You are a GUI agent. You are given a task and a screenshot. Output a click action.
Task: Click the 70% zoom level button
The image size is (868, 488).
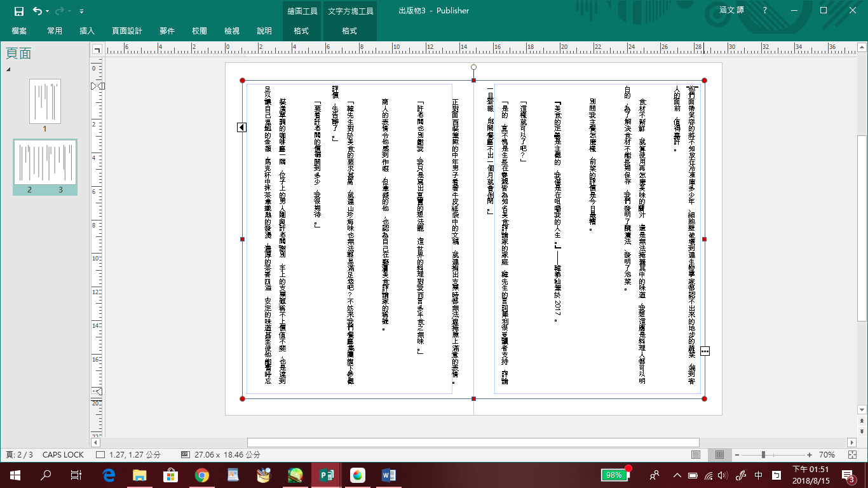pos(827,455)
